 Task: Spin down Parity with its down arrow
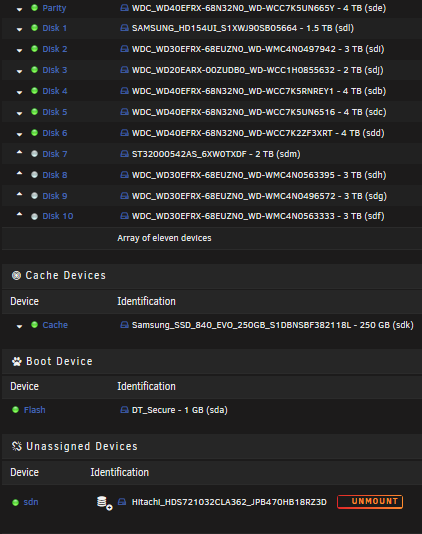[19, 9]
